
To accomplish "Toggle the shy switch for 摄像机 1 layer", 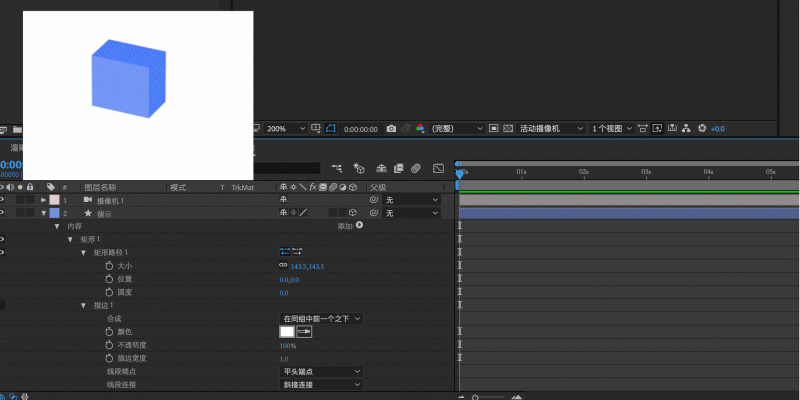I will (x=284, y=199).
